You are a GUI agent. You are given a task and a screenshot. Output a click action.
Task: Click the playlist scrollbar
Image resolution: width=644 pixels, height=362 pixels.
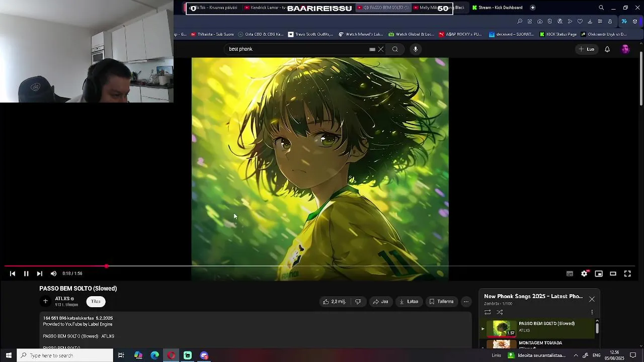coord(597,328)
